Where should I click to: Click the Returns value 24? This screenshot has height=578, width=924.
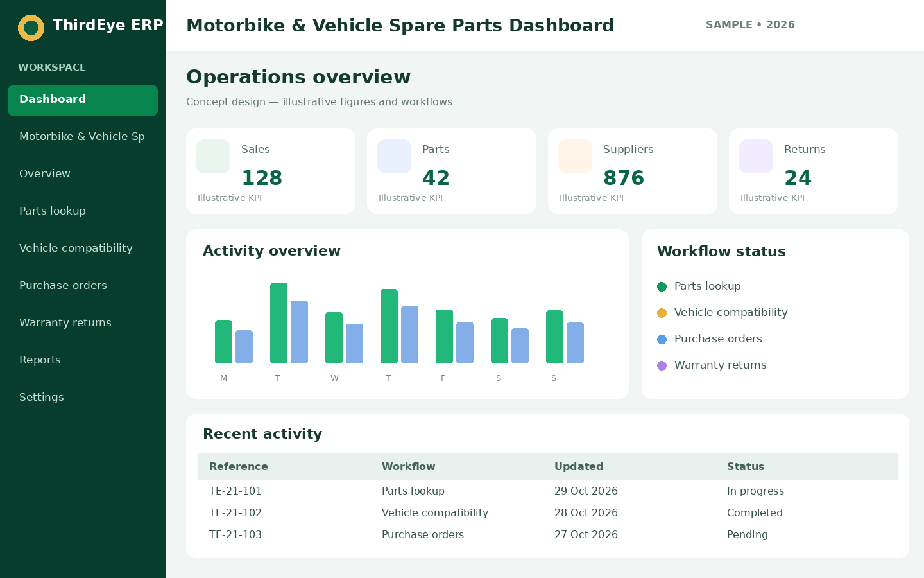pos(798,178)
